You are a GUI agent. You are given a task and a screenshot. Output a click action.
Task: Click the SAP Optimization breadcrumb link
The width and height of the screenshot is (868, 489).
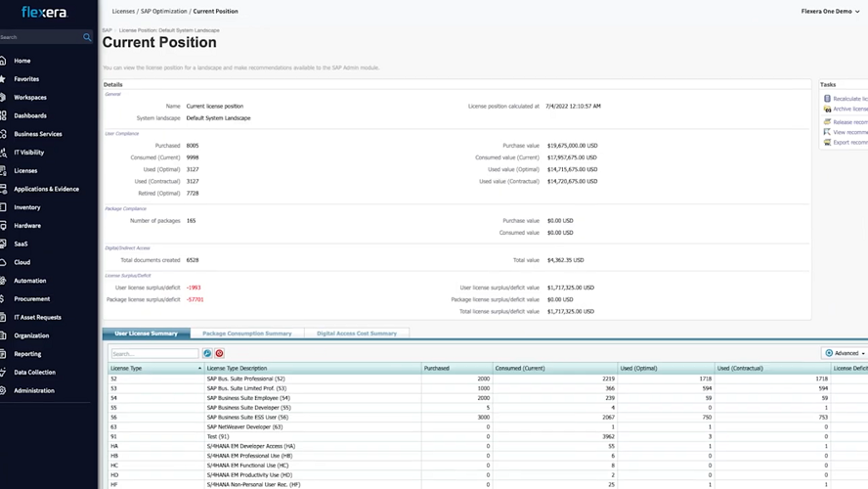pos(165,12)
